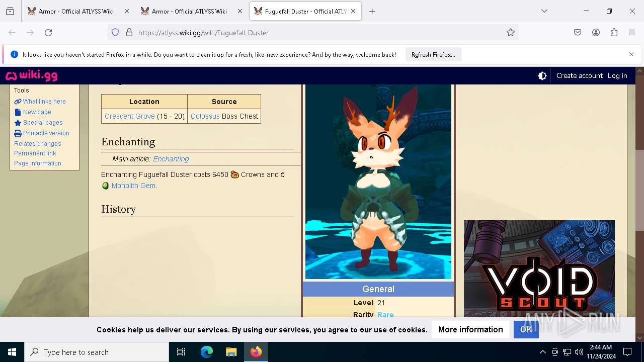
Task: Click the What links here chain icon
Action: coord(18,102)
